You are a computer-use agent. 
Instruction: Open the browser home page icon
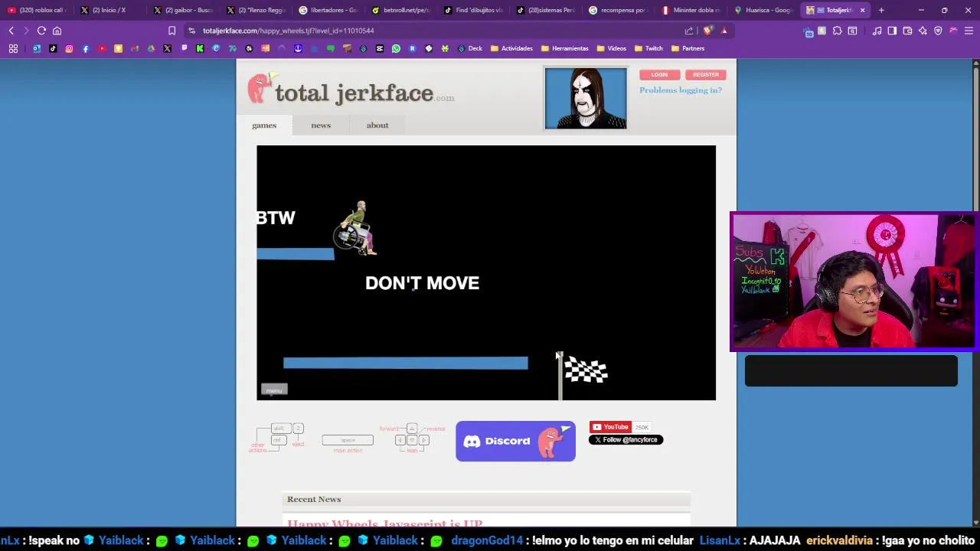point(57,31)
